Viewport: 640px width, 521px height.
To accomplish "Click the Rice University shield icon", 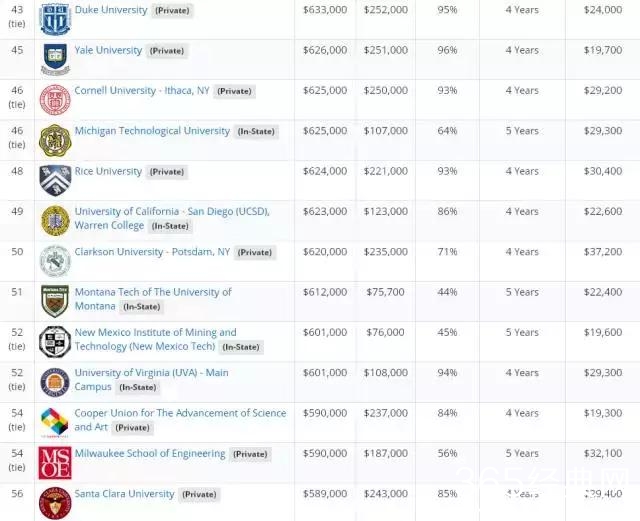I will tap(55, 181).
